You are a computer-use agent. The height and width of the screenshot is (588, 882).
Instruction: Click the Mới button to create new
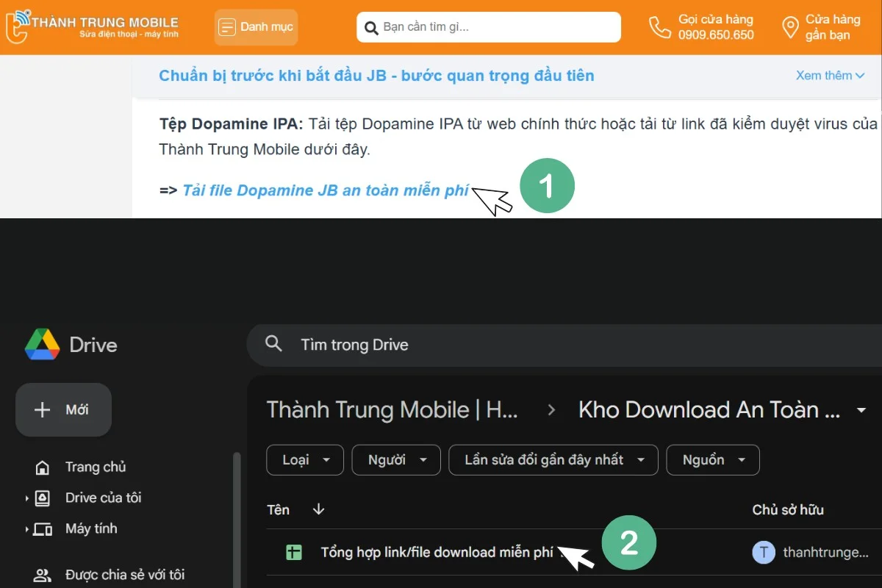(x=63, y=409)
